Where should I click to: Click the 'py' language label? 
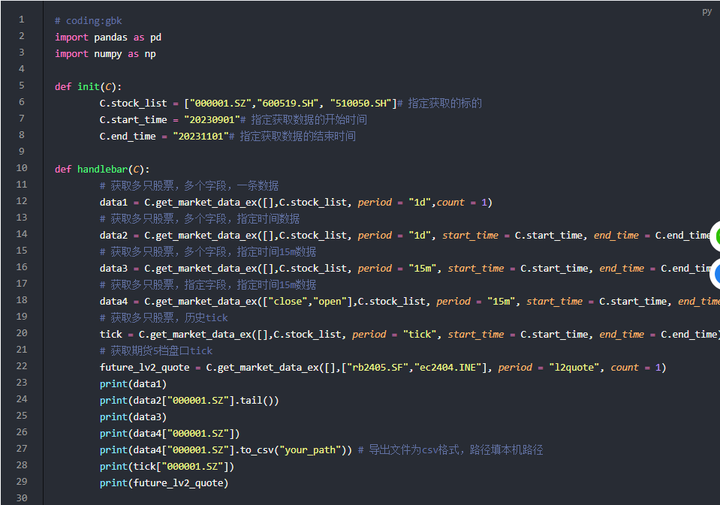pos(707,11)
